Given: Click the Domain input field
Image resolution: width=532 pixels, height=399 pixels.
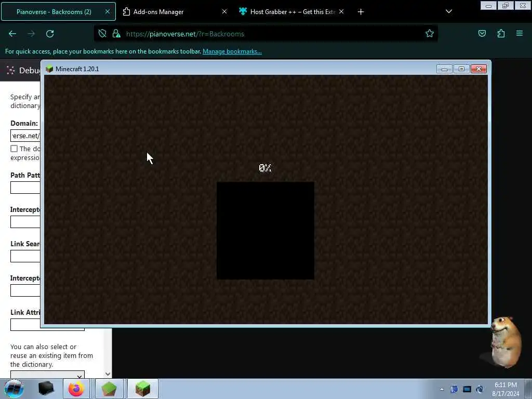Looking at the screenshot, I should coord(25,136).
